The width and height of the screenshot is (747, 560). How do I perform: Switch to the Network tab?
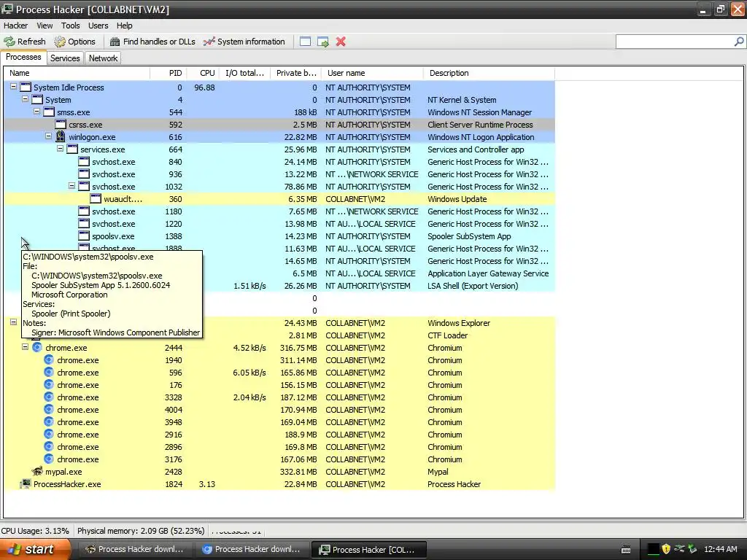pos(104,58)
